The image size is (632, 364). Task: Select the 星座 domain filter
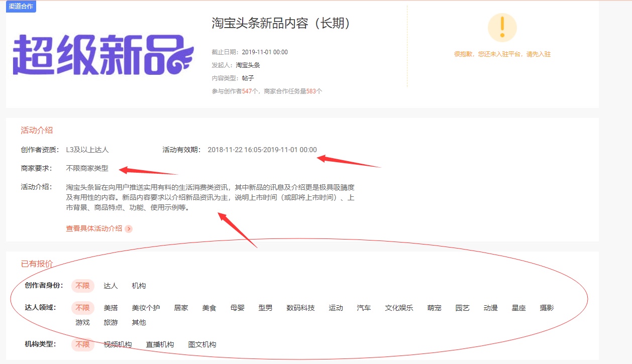(x=518, y=308)
